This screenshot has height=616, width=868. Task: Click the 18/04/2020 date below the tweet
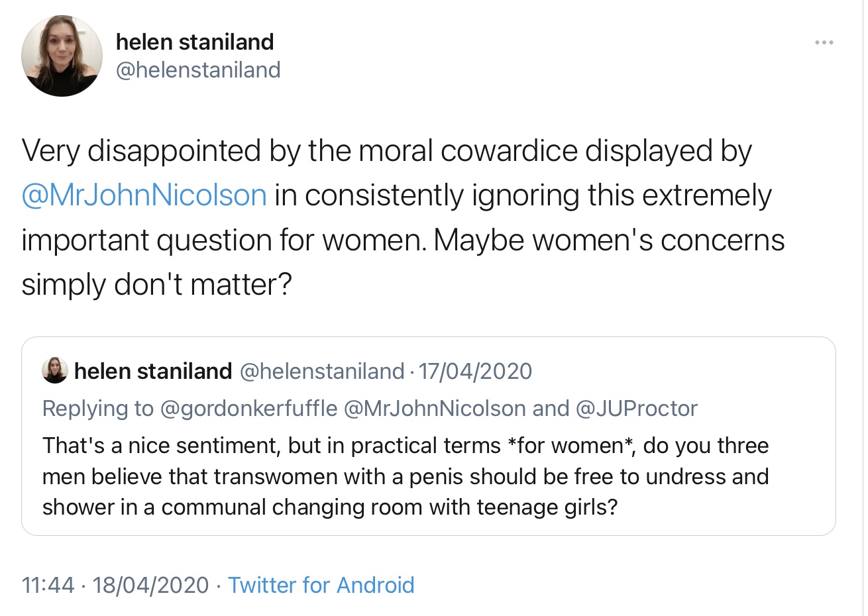[x=150, y=585]
